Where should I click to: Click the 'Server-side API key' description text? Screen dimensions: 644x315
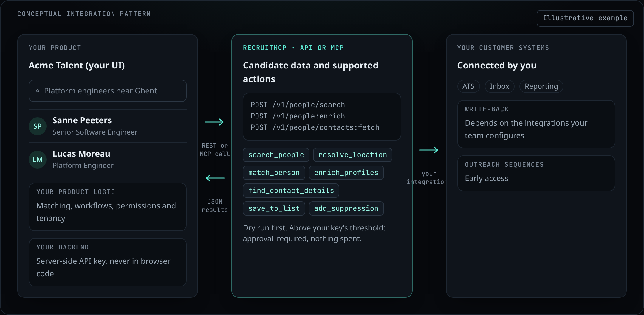coord(103,267)
